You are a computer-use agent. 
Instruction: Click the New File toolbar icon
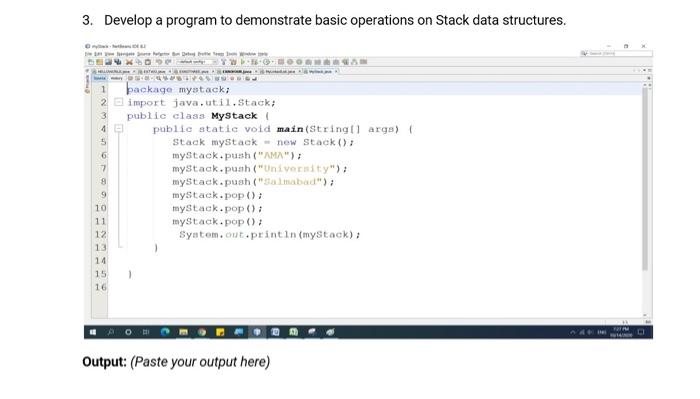[91, 62]
